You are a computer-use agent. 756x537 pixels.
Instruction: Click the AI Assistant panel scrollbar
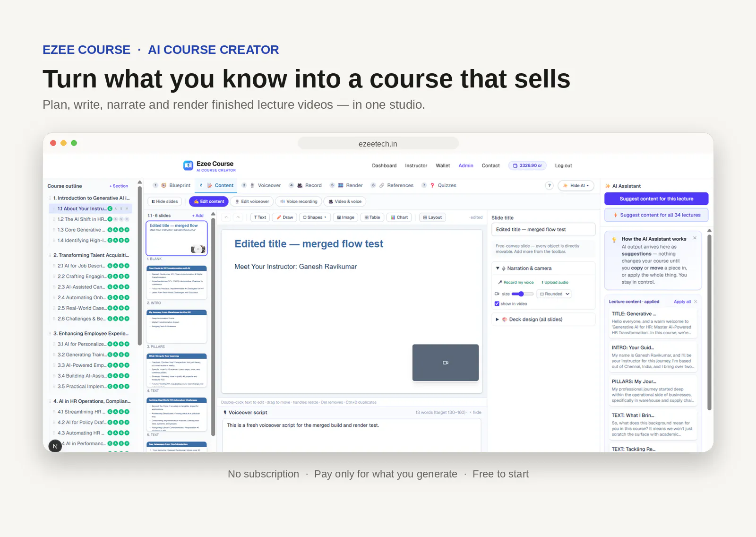point(709,321)
